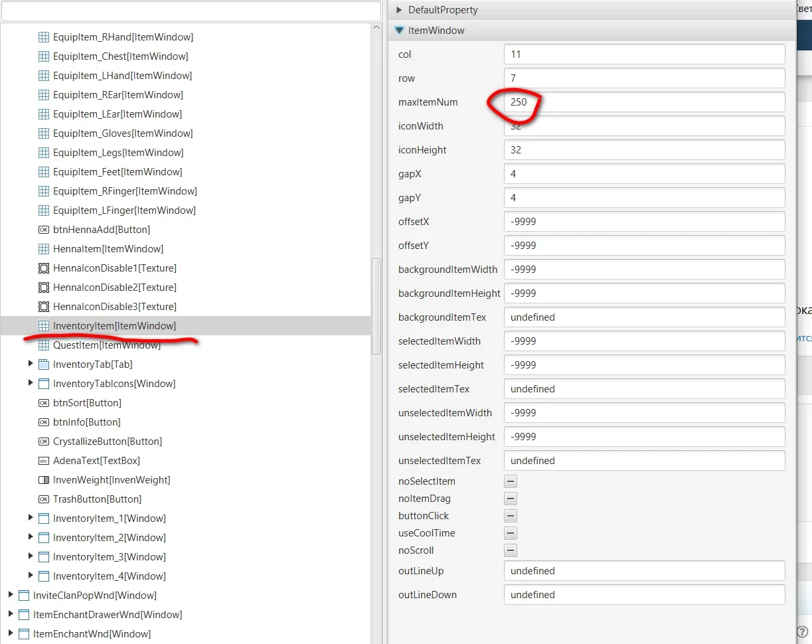Click the btnSort button icon
The width and height of the screenshot is (812, 644).
coord(44,403)
